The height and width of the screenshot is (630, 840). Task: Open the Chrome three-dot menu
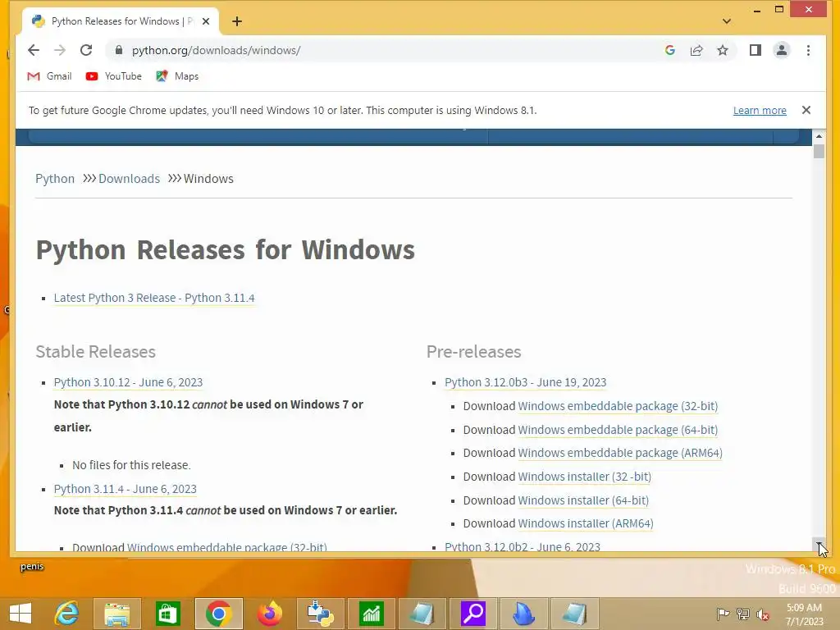click(x=808, y=50)
